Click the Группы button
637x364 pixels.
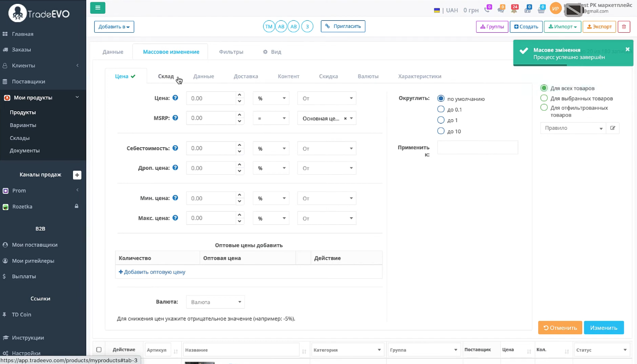[x=492, y=27]
